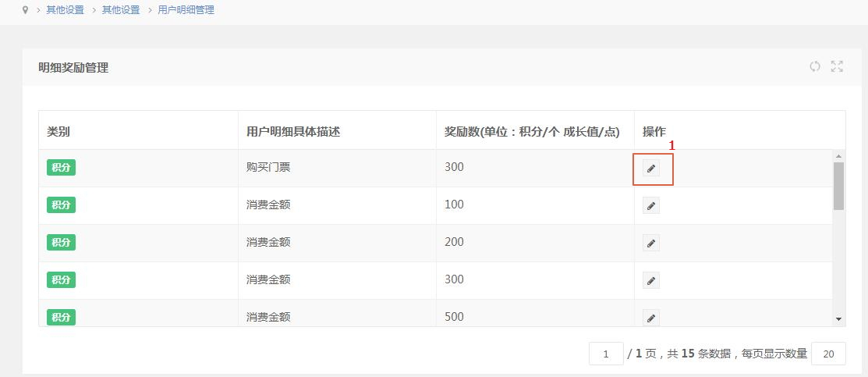The height and width of the screenshot is (377, 868).
Task: Expand the 明细奖励管理 panel to fullscreen
Action: click(837, 66)
